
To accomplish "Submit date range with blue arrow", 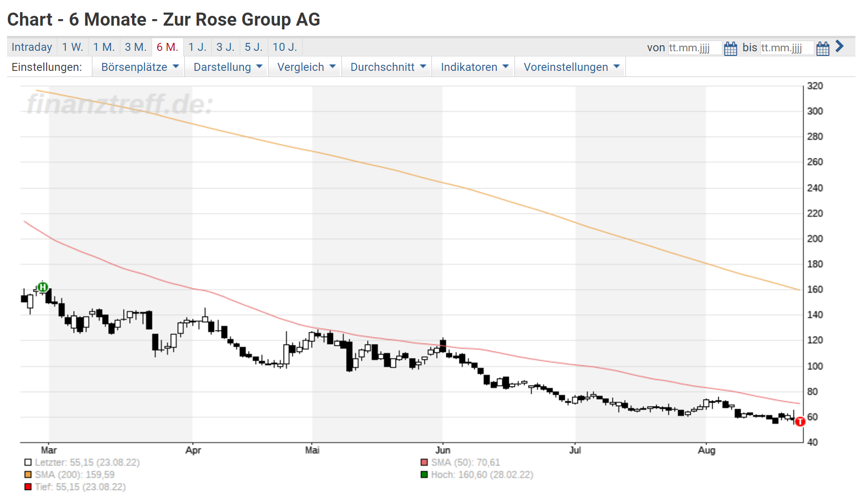I will [840, 46].
